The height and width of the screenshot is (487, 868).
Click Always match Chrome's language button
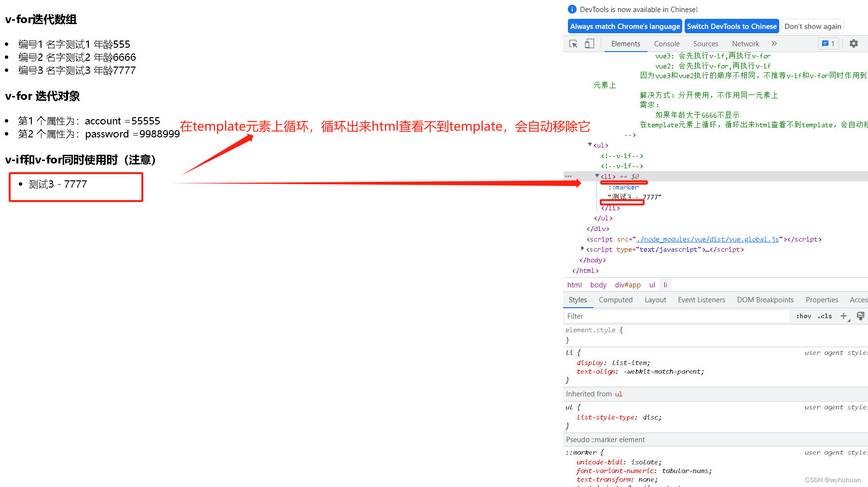pyautogui.click(x=625, y=26)
